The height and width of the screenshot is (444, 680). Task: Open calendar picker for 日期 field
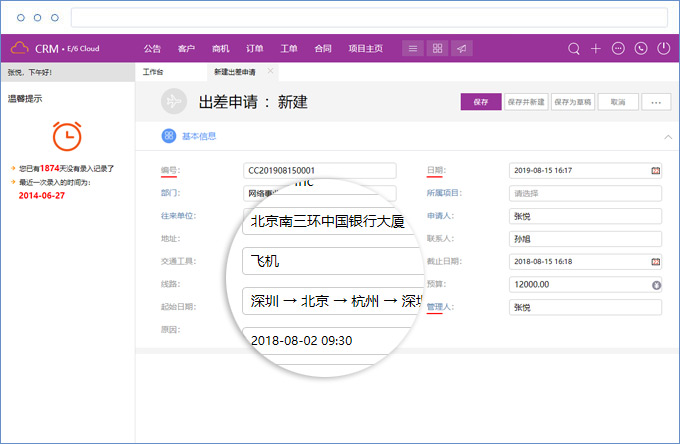(656, 170)
